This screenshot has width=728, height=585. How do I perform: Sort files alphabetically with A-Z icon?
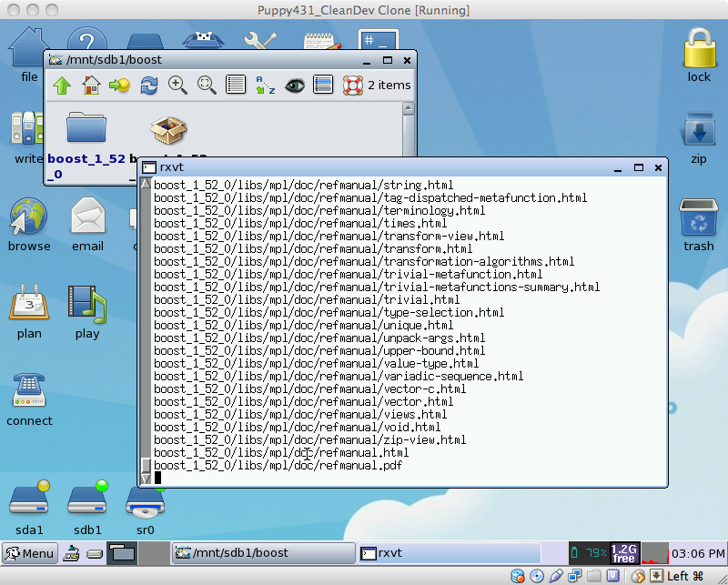point(265,86)
